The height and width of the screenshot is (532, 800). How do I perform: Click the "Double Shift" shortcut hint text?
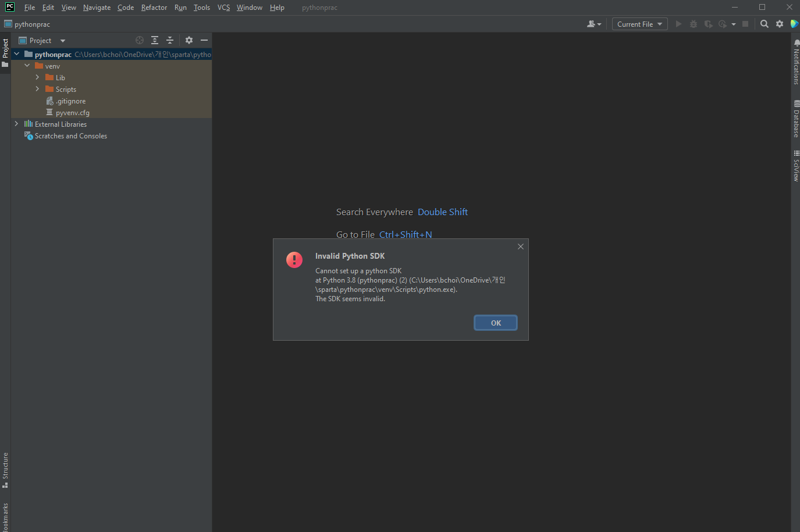click(443, 212)
